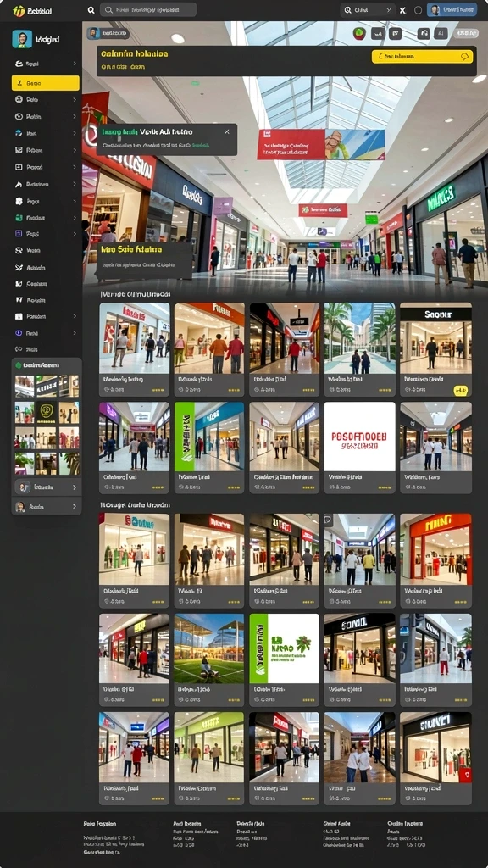Click the standalone magnifier icon beside the logo
The image size is (488, 868).
(x=91, y=10)
